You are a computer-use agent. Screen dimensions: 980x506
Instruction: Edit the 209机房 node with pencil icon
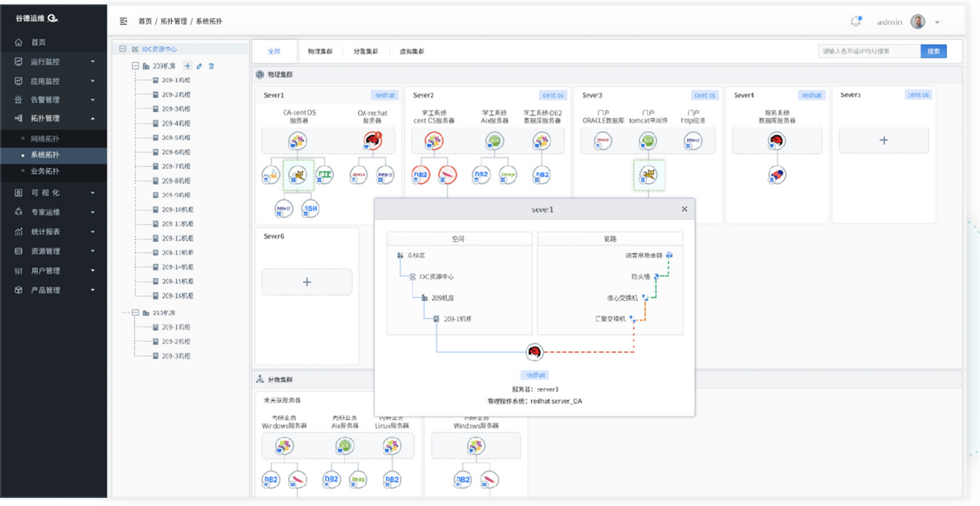tap(199, 66)
